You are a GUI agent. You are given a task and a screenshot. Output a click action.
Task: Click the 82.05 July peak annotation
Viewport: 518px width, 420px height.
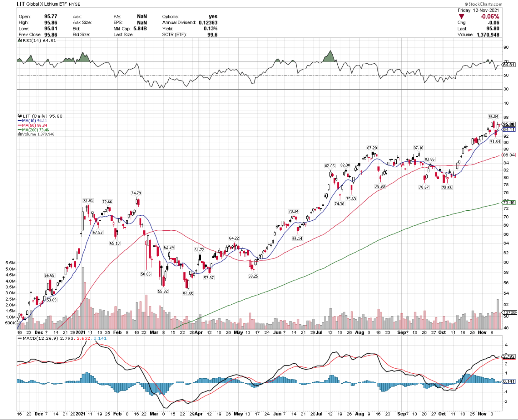click(x=330, y=166)
